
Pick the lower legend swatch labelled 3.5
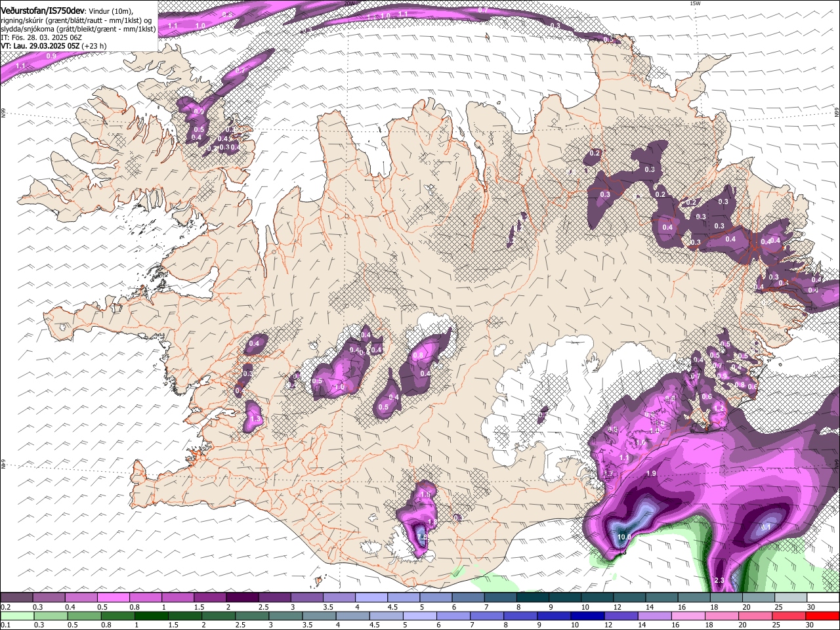[319, 616]
